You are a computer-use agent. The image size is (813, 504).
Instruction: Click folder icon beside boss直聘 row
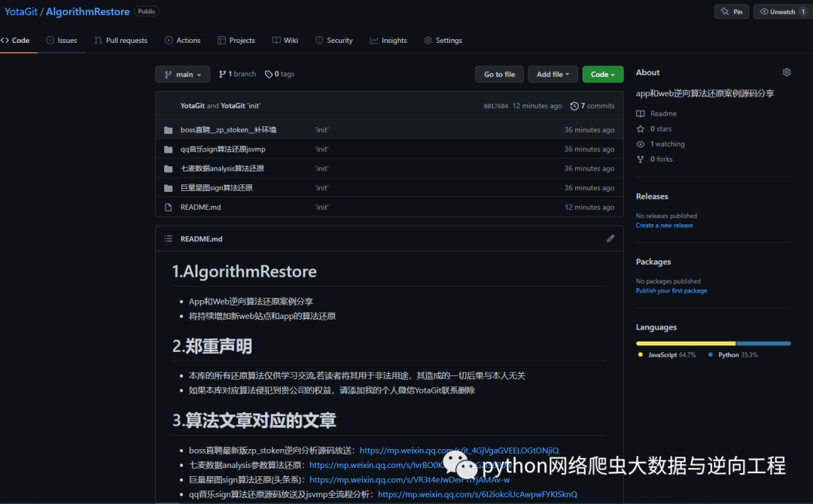[x=168, y=130]
